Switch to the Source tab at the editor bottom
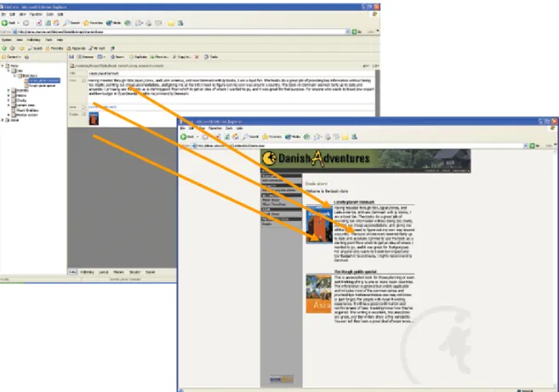Screen dimensions: 559x392 (151, 272)
